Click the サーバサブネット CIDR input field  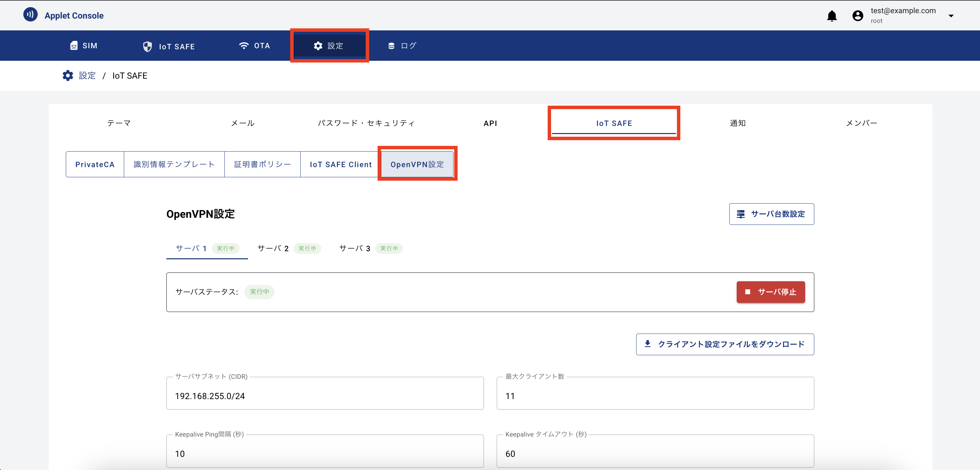pos(325,396)
